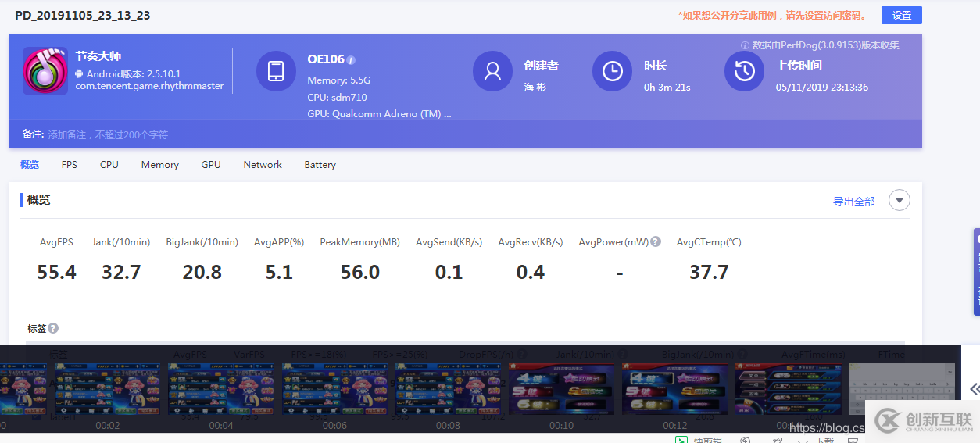Click the duration text 0h 3m 21s

(667, 87)
